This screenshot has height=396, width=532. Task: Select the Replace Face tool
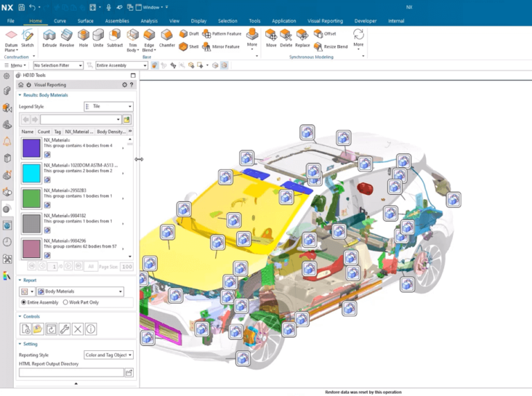302,38
